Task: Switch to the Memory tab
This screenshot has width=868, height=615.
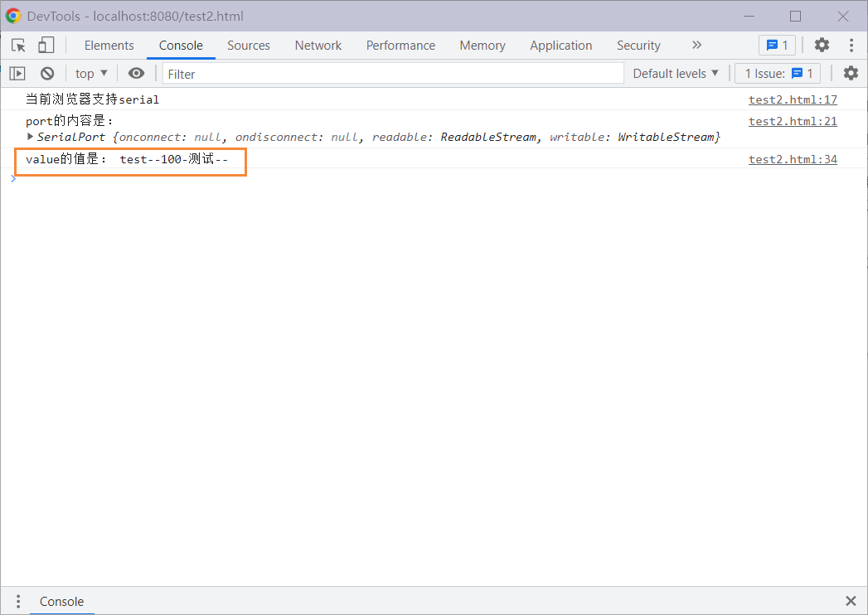Action: (482, 46)
